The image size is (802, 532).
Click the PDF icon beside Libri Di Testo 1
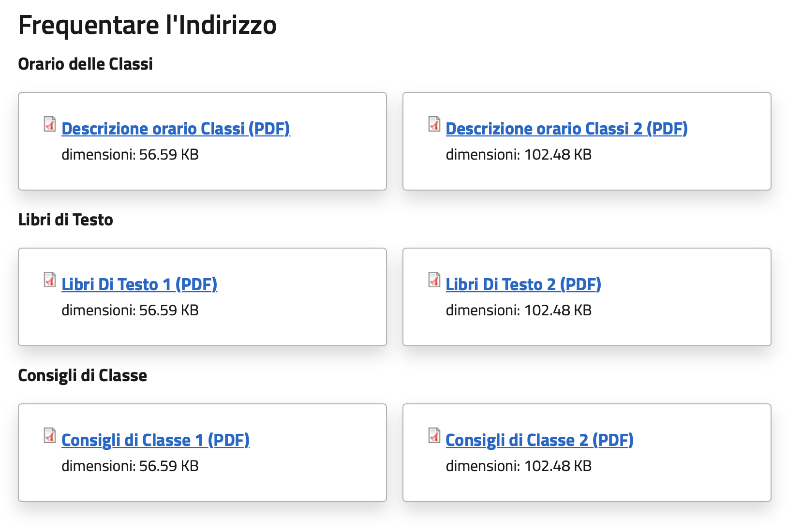point(50,280)
